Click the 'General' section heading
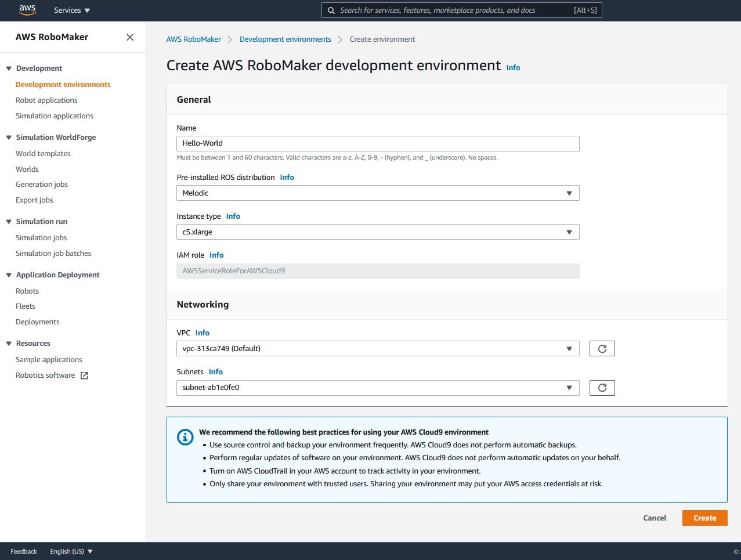741x560 pixels. click(194, 100)
